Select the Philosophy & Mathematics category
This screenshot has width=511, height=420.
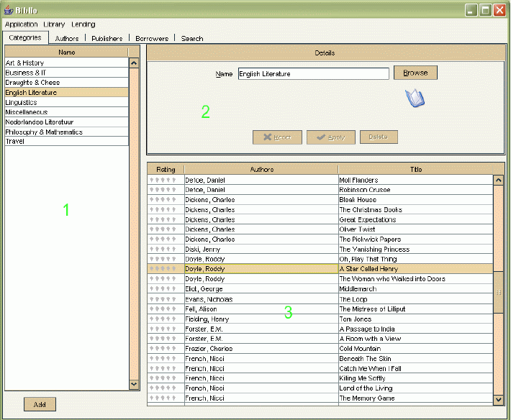click(67, 132)
